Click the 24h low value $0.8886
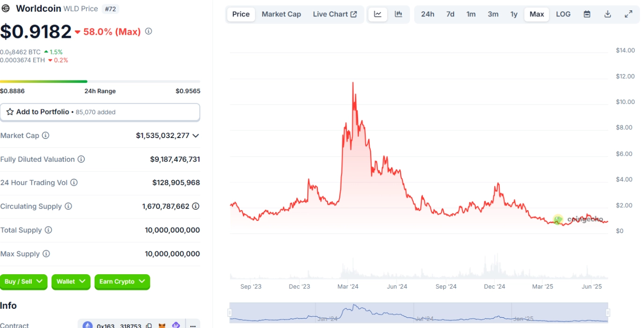 [12, 91]
